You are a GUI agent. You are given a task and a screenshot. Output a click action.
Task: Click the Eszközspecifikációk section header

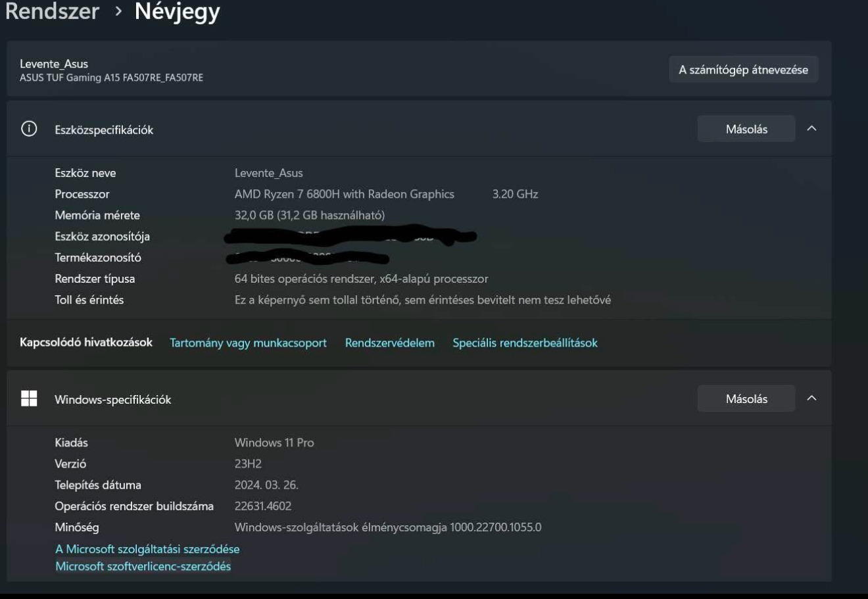419,129
